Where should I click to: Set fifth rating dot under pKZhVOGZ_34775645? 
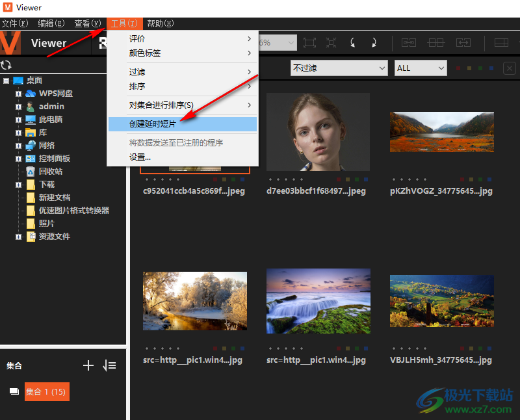[425, 179]
